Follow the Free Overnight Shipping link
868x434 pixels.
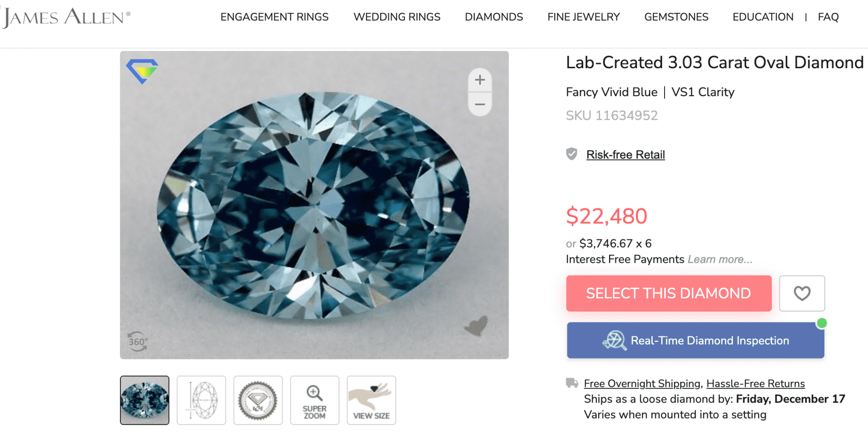coord(642,384)
